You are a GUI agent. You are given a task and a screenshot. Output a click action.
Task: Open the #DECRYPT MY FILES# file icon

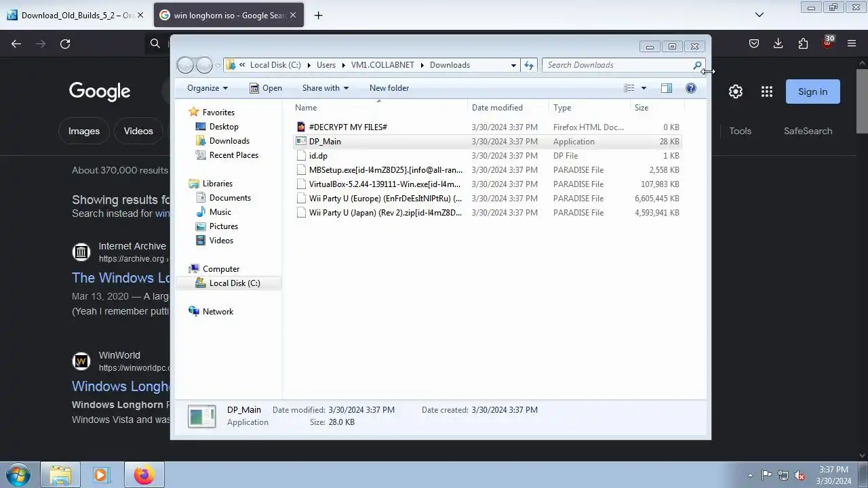click(302, 127)
